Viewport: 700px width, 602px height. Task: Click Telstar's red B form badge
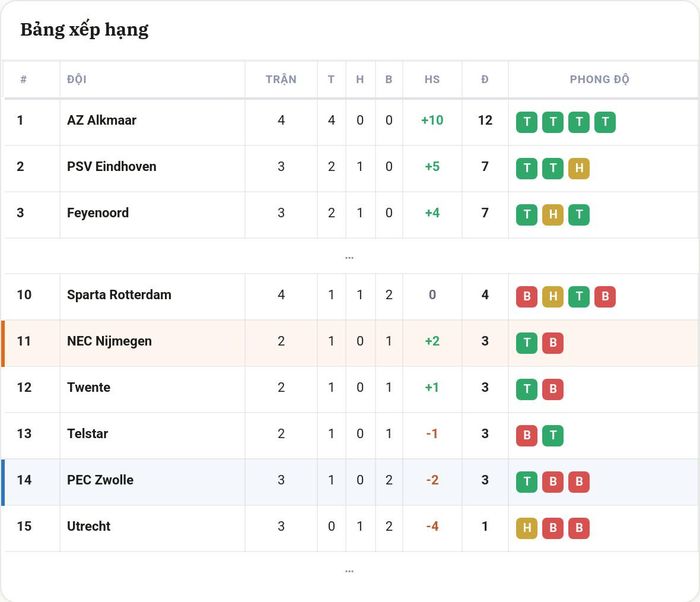(x=527, y=435)
